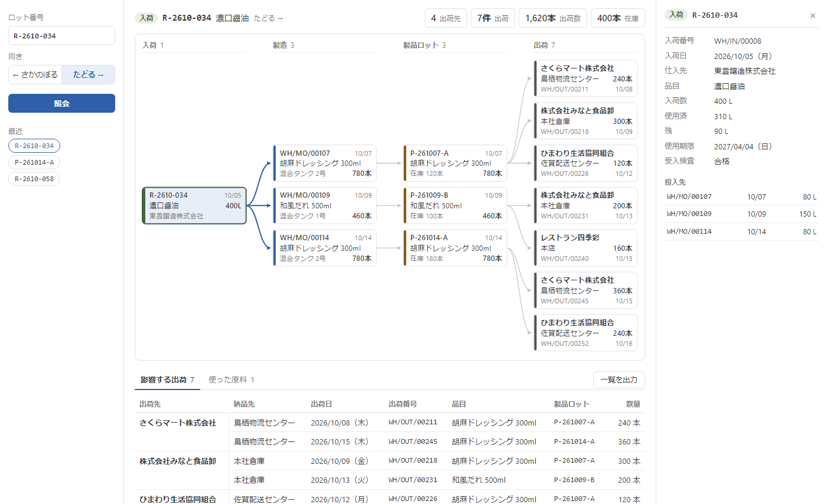Click the 1,620本 出荷数 summary stat
The image size is (827, 504).
click(x=553, y=18)
